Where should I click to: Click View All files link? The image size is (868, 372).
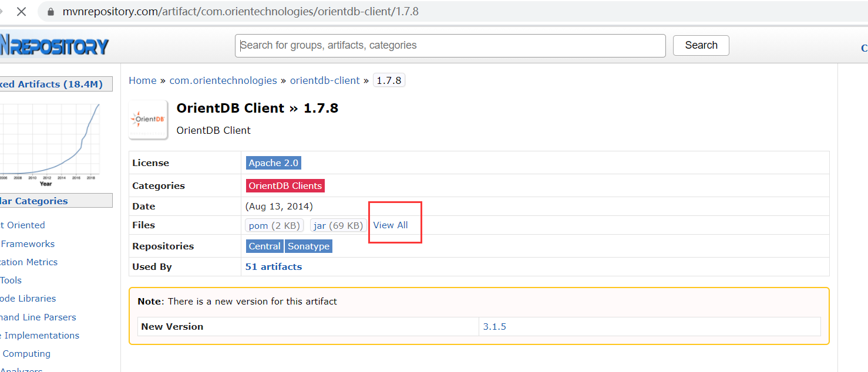click(x=391, y=225)
